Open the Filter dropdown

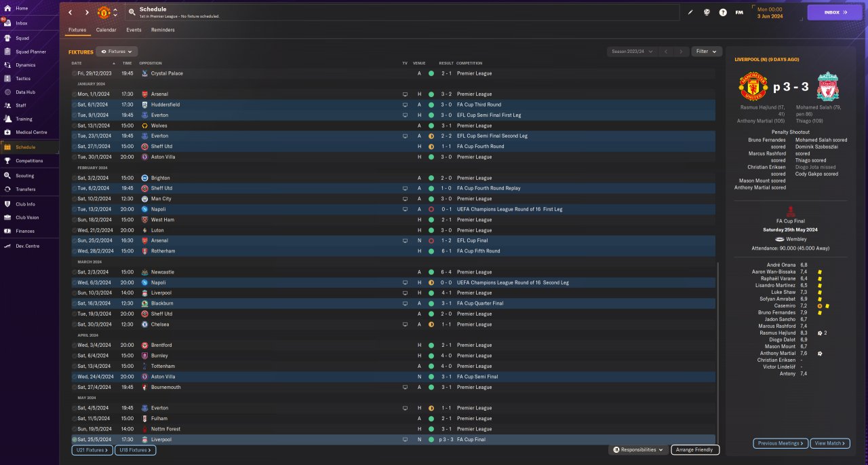coord(707,52)
